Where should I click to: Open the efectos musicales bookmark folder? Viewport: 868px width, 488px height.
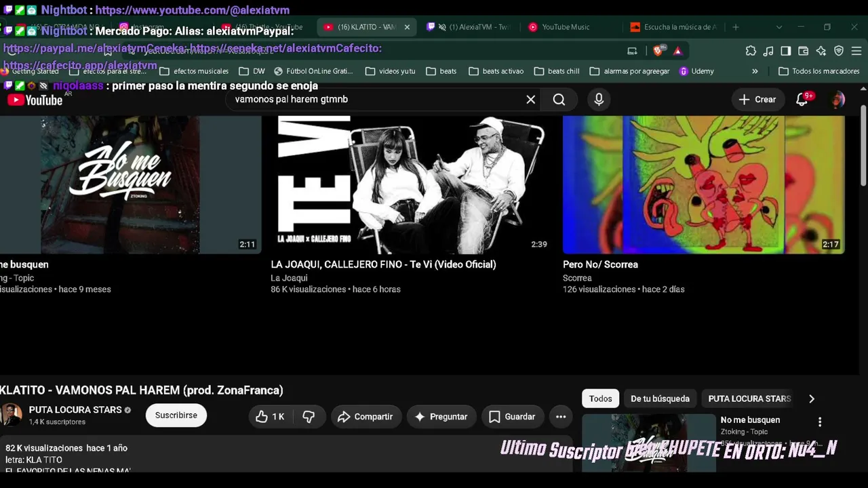tap(195, 71)
